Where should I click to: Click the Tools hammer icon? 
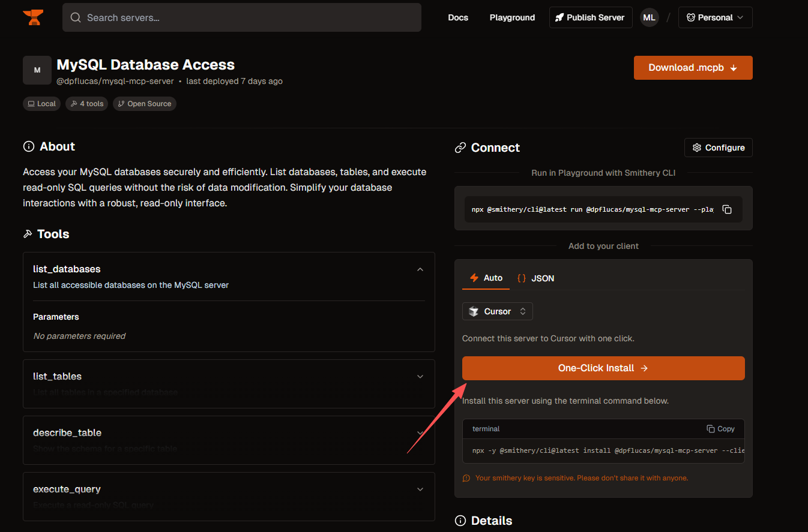coord(28,234)
